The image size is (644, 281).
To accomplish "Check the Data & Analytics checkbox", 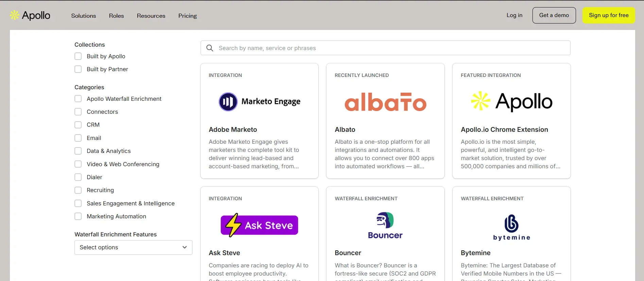I will coord(78,151).
